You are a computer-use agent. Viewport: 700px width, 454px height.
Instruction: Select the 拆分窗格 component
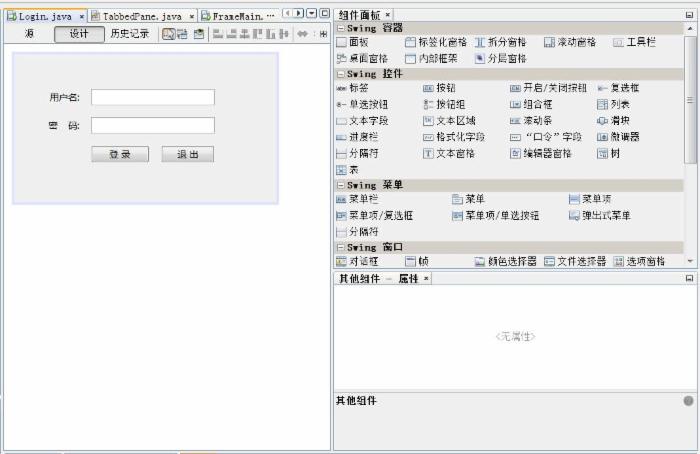pyautogui.click(x=500, y=42)
